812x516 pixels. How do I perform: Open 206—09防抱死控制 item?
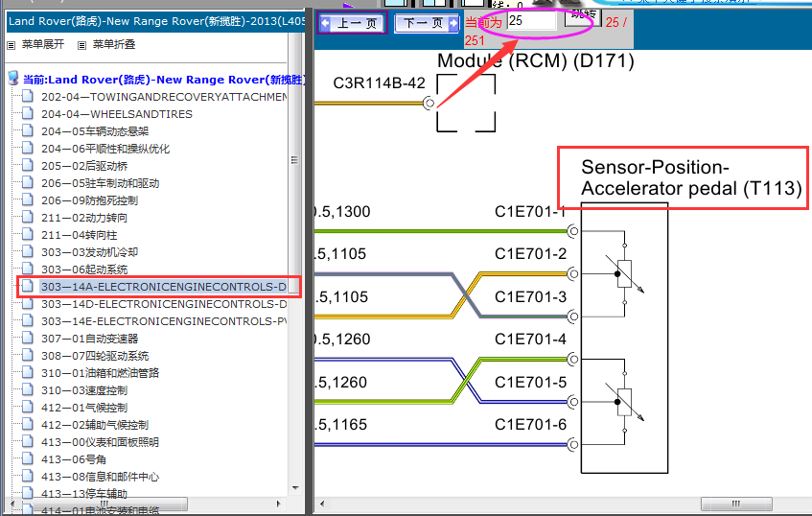89,200
